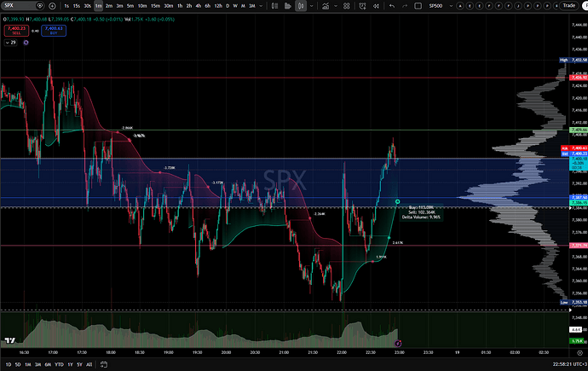The image size is (588, 371).
Task: Open the timezone 22:58:21 UTC+3 menu
Action: 570,364
